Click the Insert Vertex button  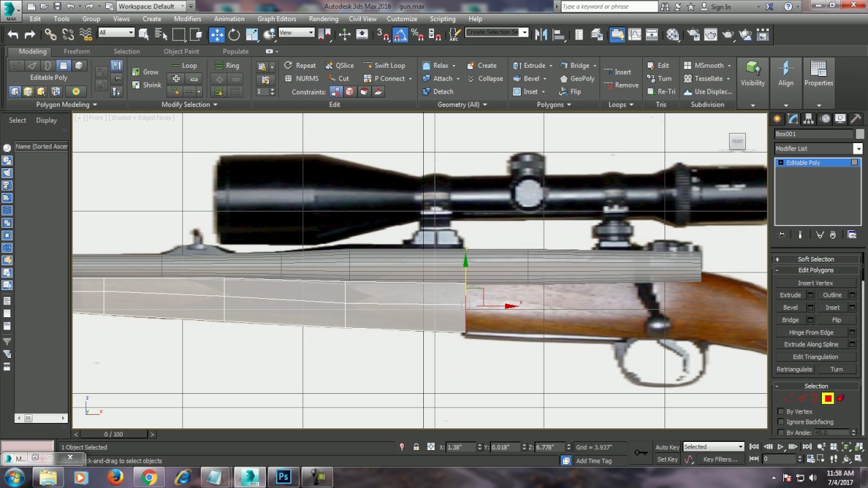816,283
